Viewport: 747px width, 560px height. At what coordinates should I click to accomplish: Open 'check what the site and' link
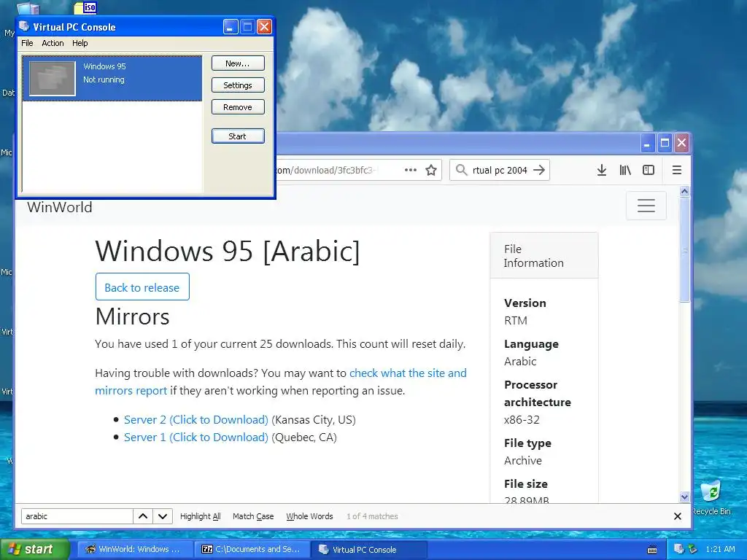(x=408, y=373)
